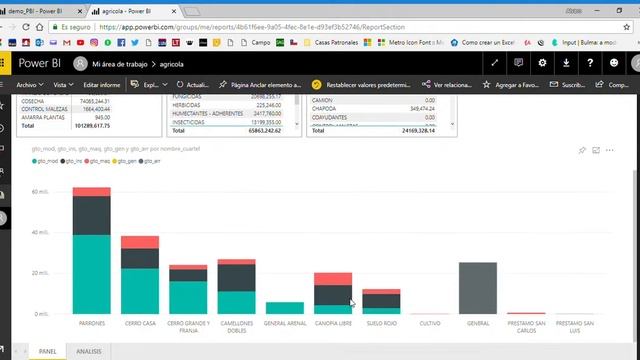The width and height of the screenshot is (640, 360).
Task: Open the Power BI app launcher grid
Action: [3, 63]
